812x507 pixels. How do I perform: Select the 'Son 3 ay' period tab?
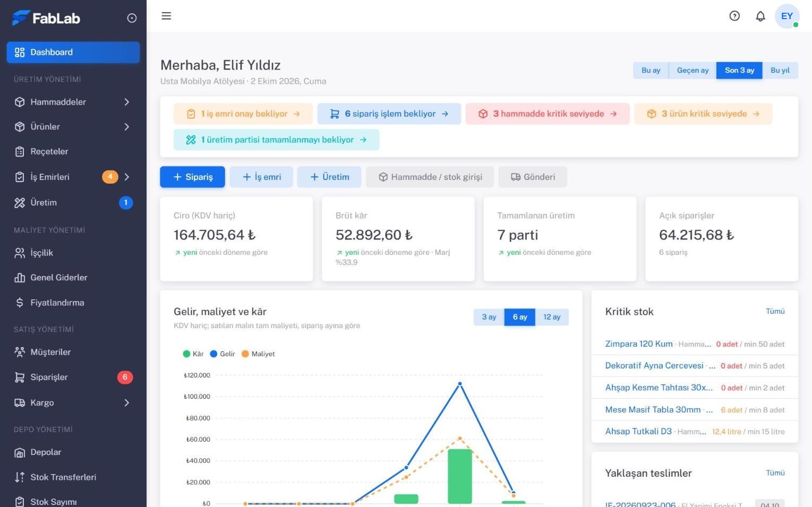[x=739, y=70]
